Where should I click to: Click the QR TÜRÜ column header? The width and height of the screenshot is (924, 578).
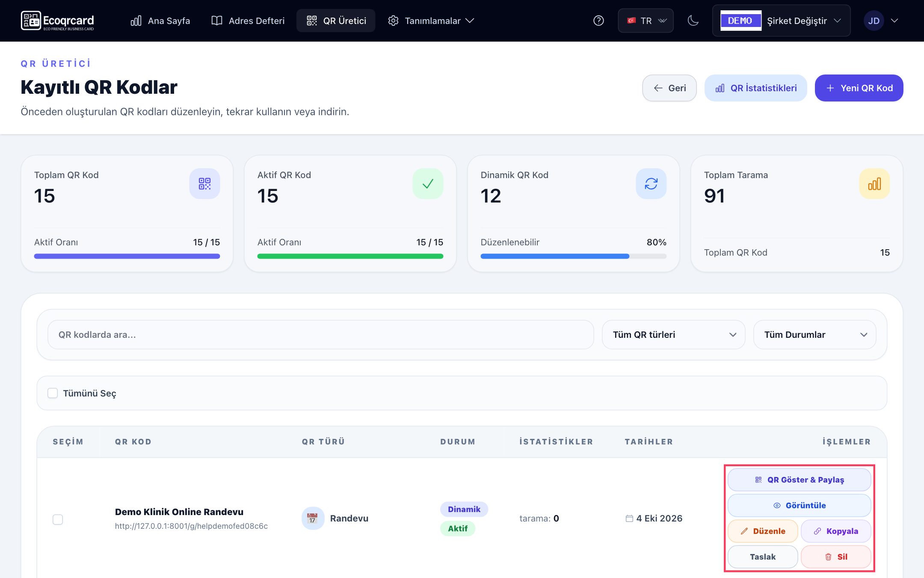pyautogui.click(x=323, y=442)
